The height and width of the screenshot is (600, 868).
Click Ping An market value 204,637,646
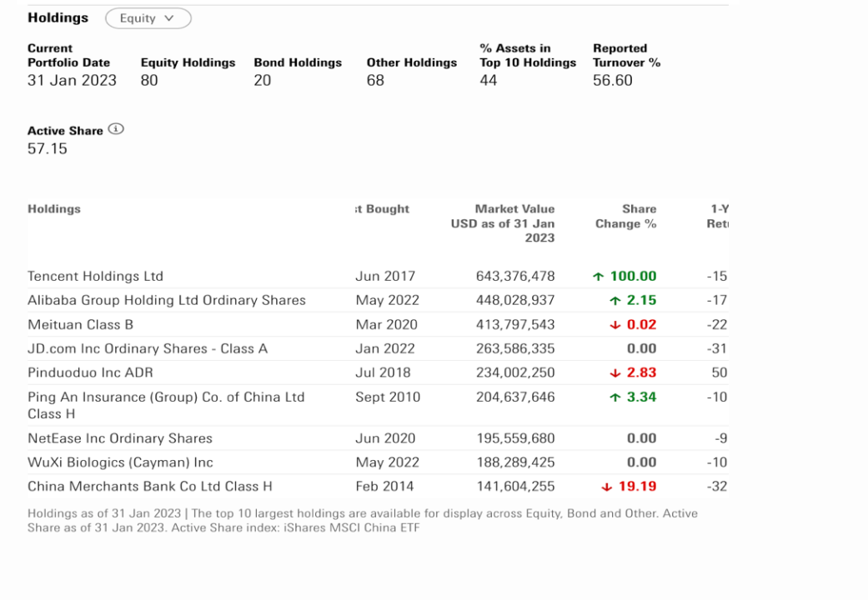coord(515,397)
